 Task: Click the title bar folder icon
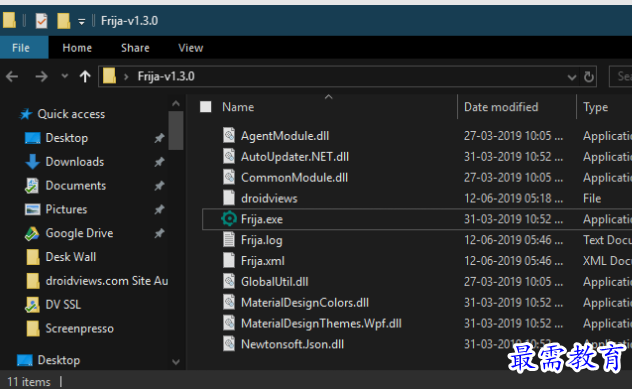(x=9, y=20)
